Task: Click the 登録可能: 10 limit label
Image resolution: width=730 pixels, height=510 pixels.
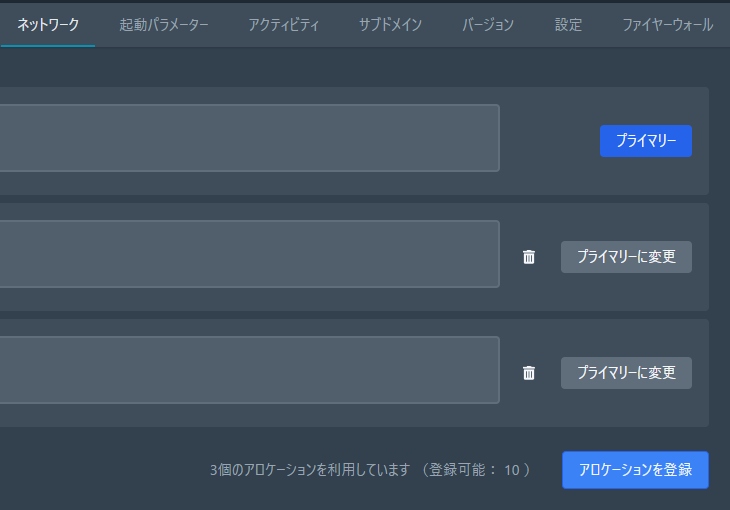Action: click(476, 470)
